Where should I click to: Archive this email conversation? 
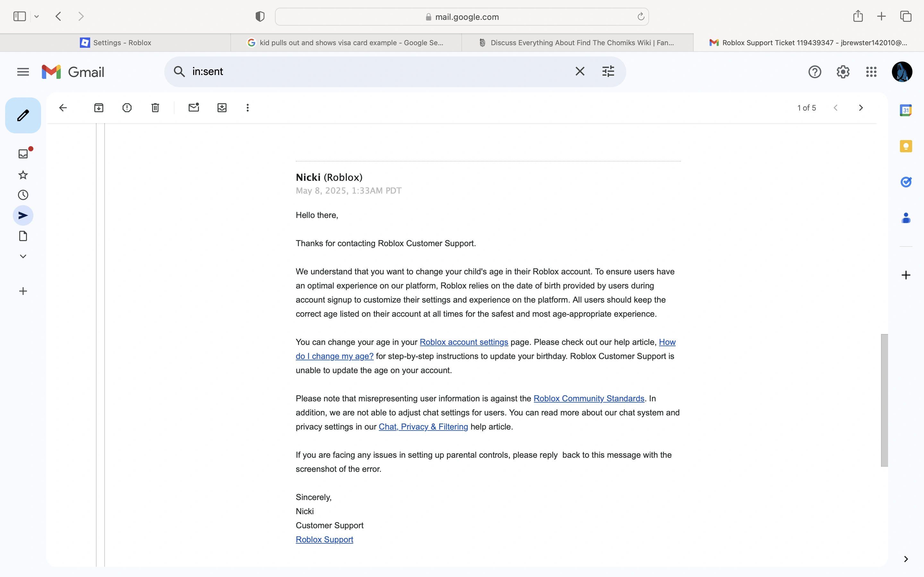click(98, 108)
